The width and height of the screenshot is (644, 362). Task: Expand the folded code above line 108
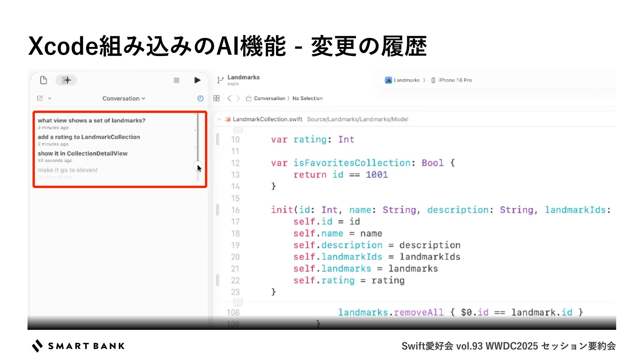(x=237, y=302)
